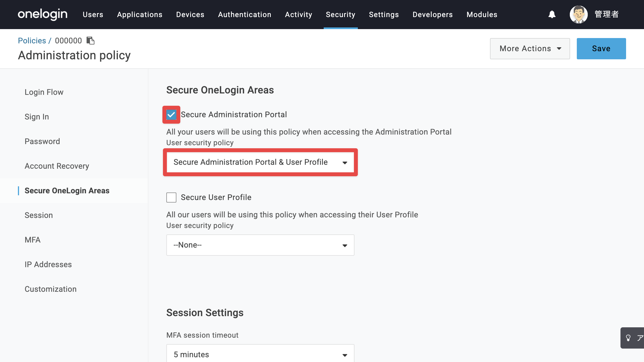
Task: Go to the Password section
Action: [x=42, y=142]
